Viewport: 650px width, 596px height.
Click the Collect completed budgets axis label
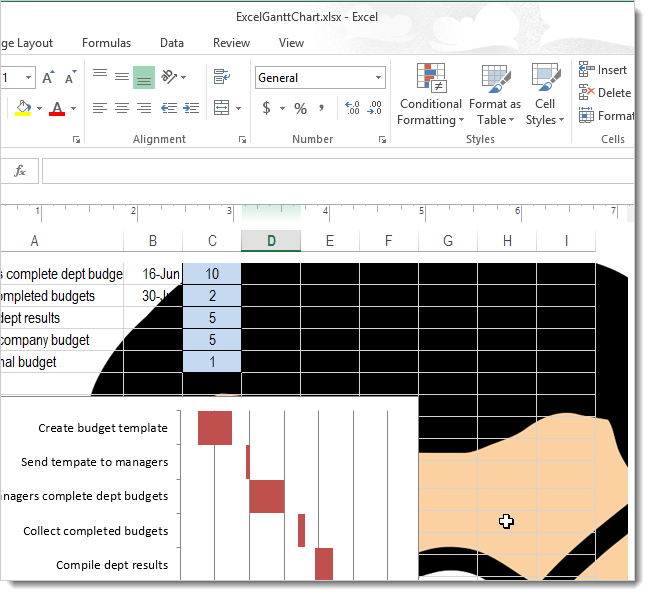[96, 531]
